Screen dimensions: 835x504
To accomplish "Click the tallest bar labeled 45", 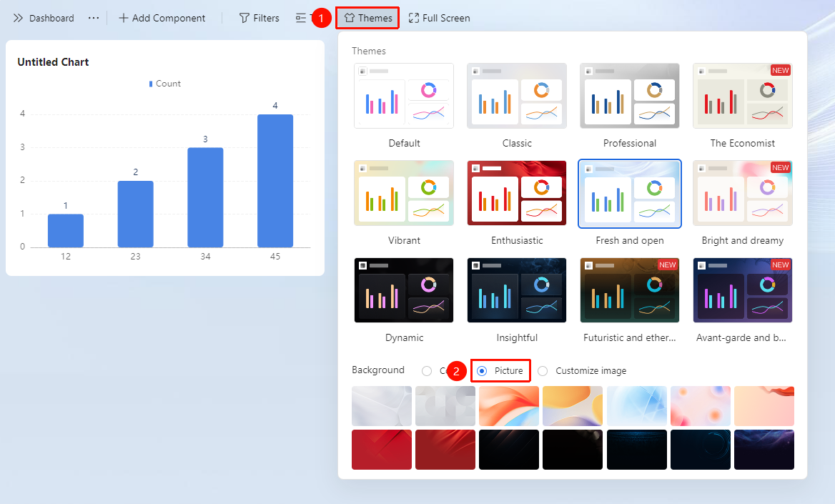I will pos(275,181).
